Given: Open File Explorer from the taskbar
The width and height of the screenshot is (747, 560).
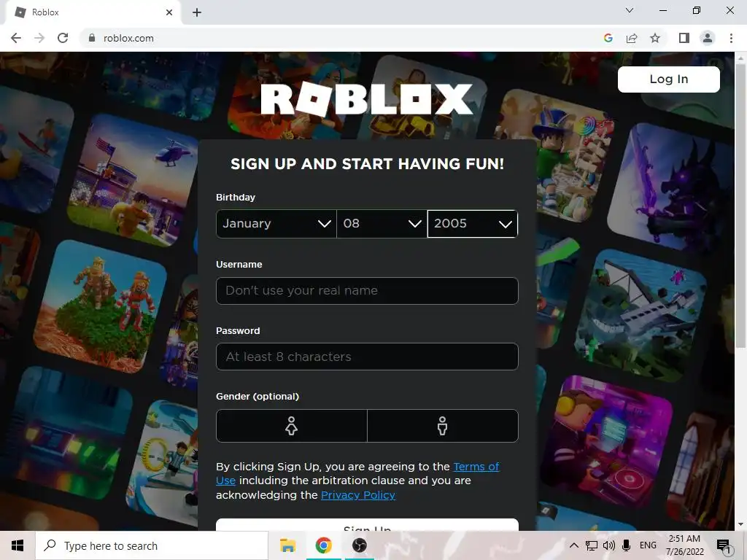Looking at the screenshot, I should pos(287,545).
